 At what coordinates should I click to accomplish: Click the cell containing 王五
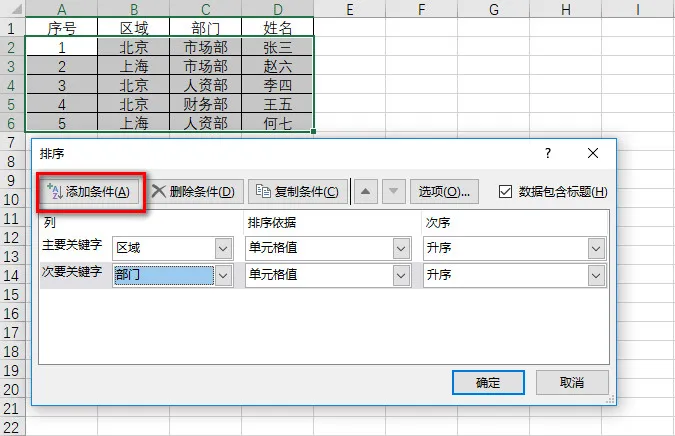click(x=278, y=104)
